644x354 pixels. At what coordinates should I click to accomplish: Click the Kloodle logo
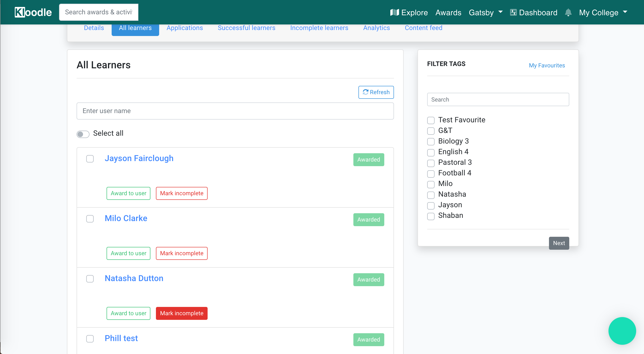pyautogui.click(x=33, y=12)
